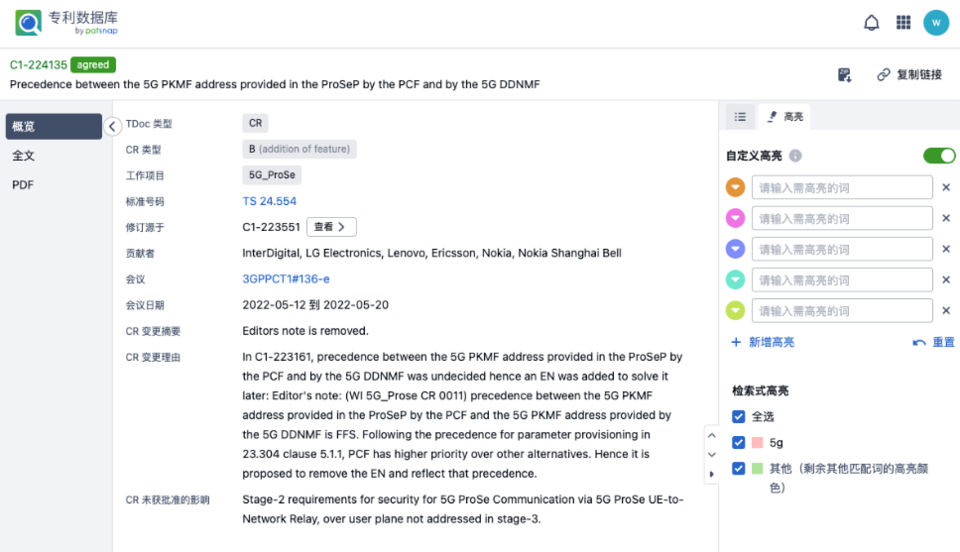Open the TS 24.554 standard link

(x=269, y=201)
